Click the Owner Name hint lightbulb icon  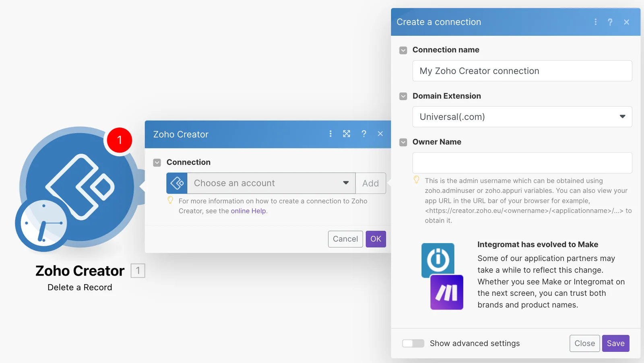point(417,180)
